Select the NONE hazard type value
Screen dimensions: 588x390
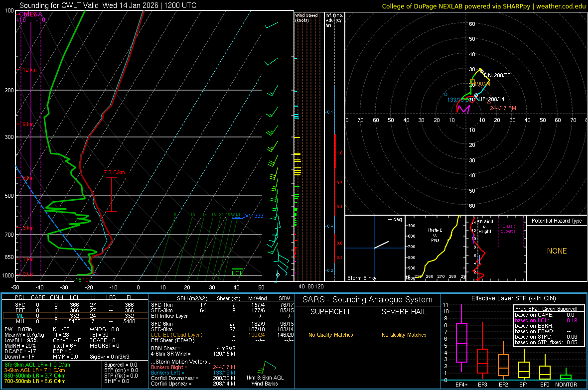557,251
